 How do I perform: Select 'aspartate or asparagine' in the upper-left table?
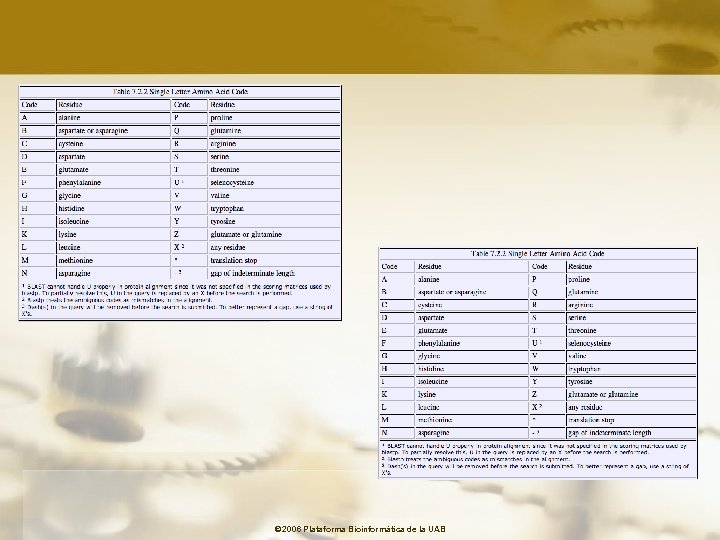[x=93, y=131]
